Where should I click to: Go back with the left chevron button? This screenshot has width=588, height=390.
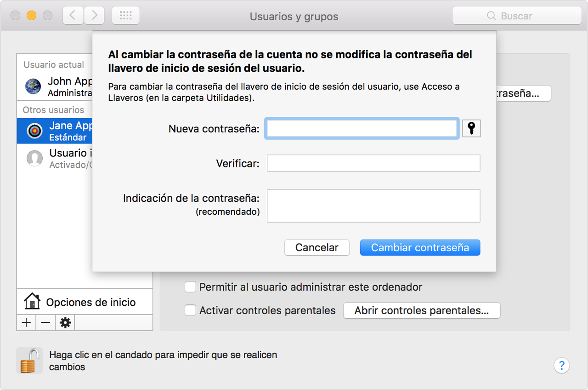(73, 16)
